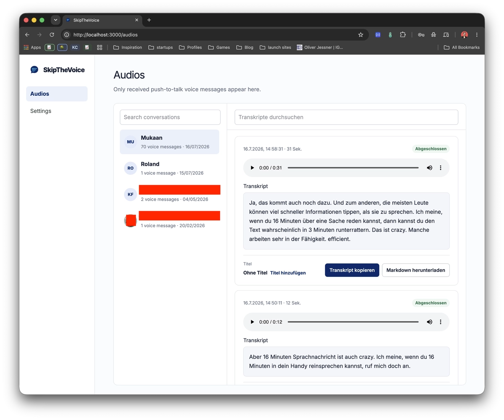Screen dimensions: 504x420
Task: Open the tab search dropdown arrow
Action: point(55,20)
